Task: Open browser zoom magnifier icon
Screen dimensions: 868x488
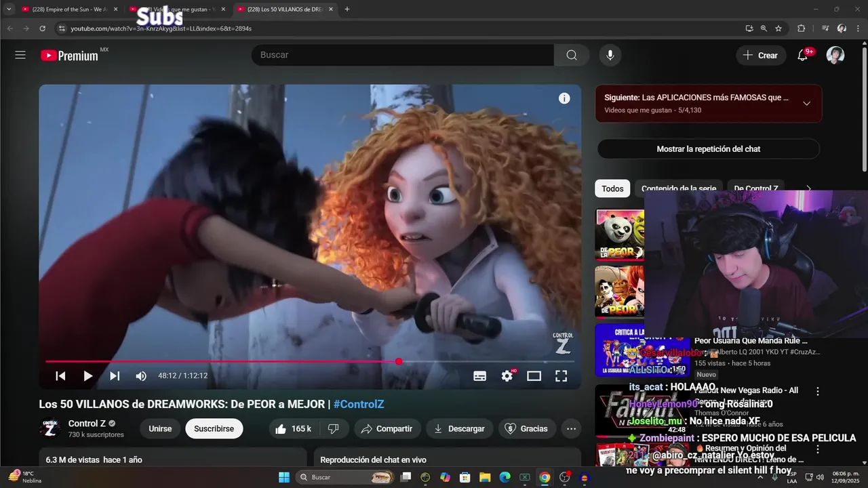Action: pyautogui.click(x=764, y=28)
